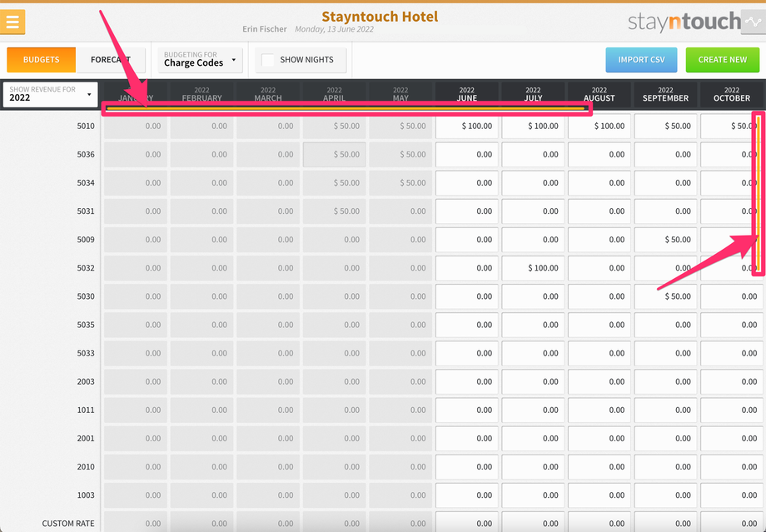Select the 5033 charge code row label
766x532 pixels.
86,353
